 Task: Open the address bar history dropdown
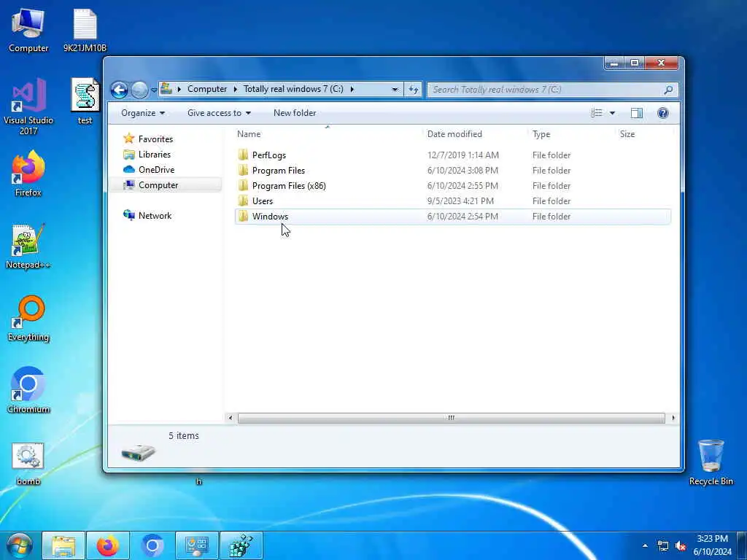pos(395,89)
